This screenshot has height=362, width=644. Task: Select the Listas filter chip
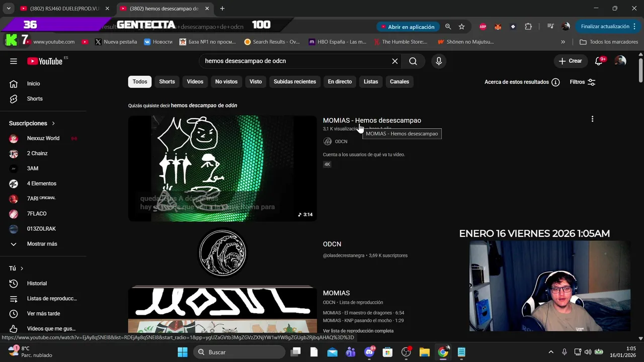coord(371,81)
